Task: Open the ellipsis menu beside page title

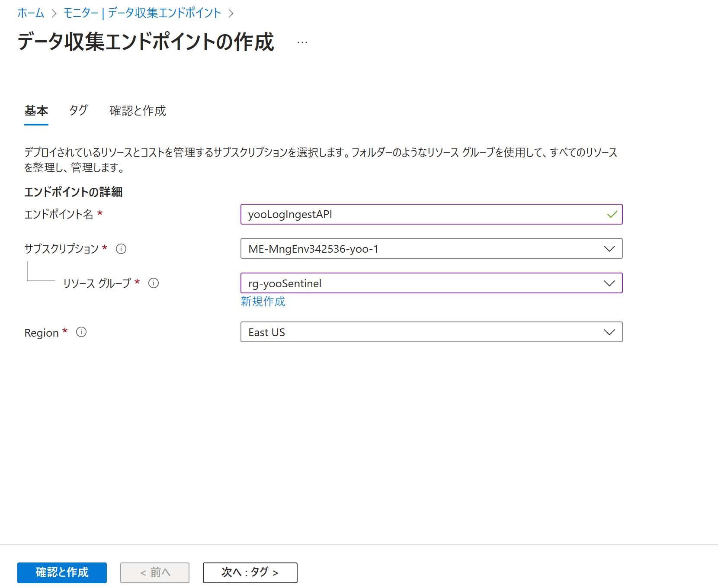Action: [x=302, y=42]
